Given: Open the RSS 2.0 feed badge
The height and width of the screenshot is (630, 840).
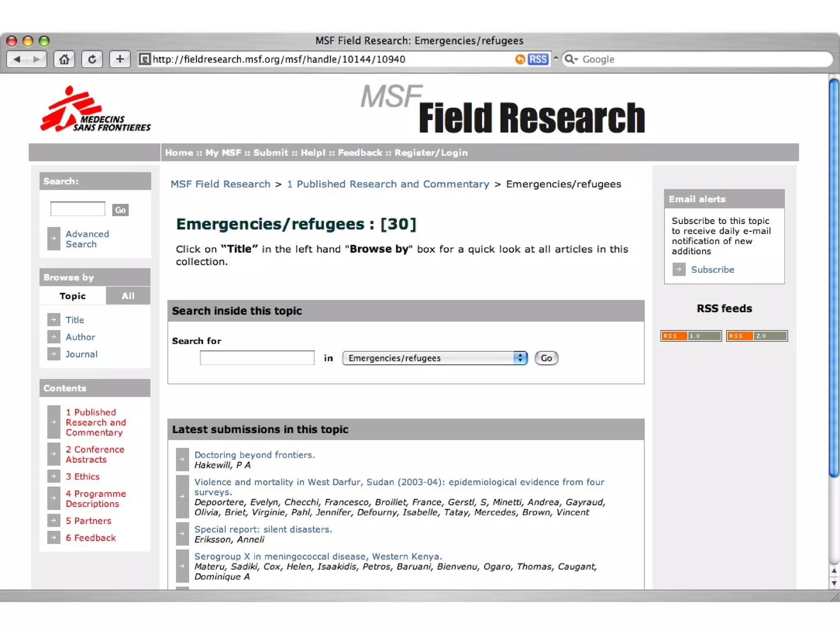Looking at the screenshot, I should click(x=756, y=336).
